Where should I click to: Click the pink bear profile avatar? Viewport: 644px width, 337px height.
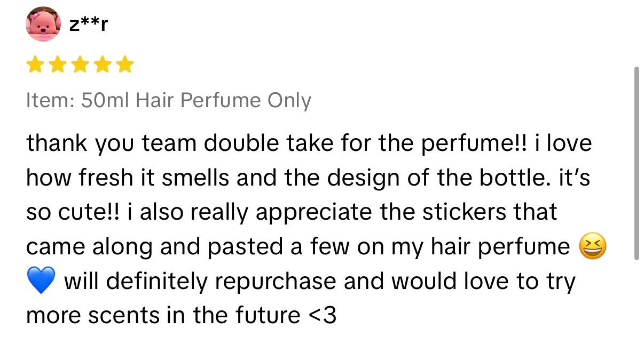43,24
